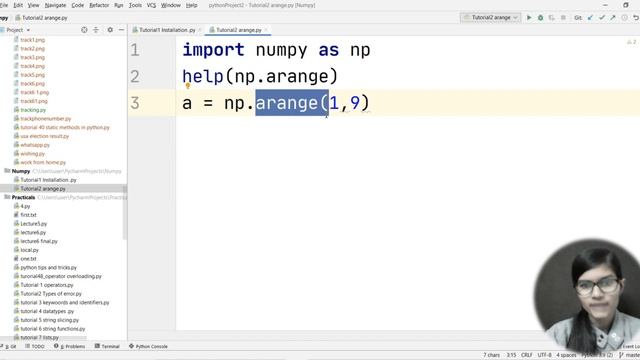Select Tutorial2 arange.py in project tree
The image size is (640, 360).
pos(42,189)
